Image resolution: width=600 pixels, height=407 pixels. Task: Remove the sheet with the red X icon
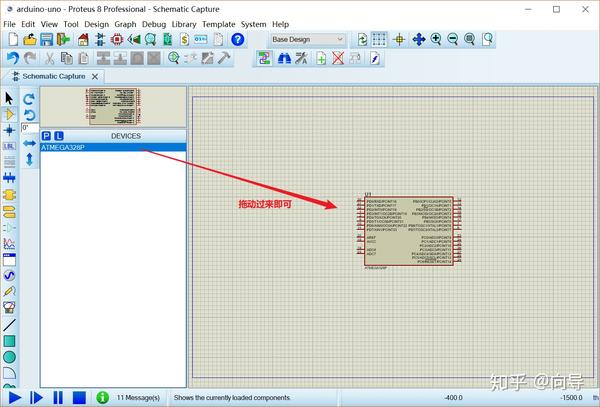tap(338, 58)
